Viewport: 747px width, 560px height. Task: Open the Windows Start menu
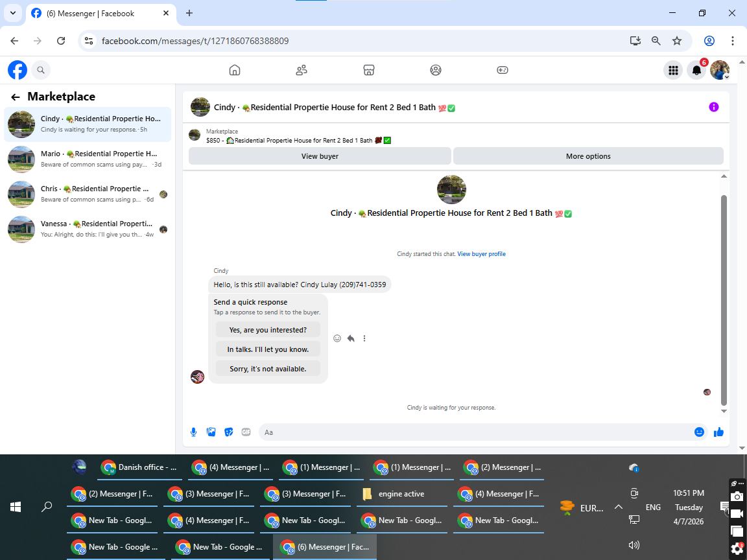(16, 507)
